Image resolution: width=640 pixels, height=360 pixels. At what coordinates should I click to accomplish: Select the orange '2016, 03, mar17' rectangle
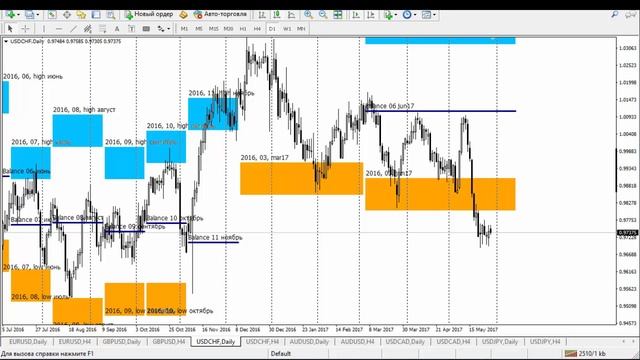pos(301,178)
